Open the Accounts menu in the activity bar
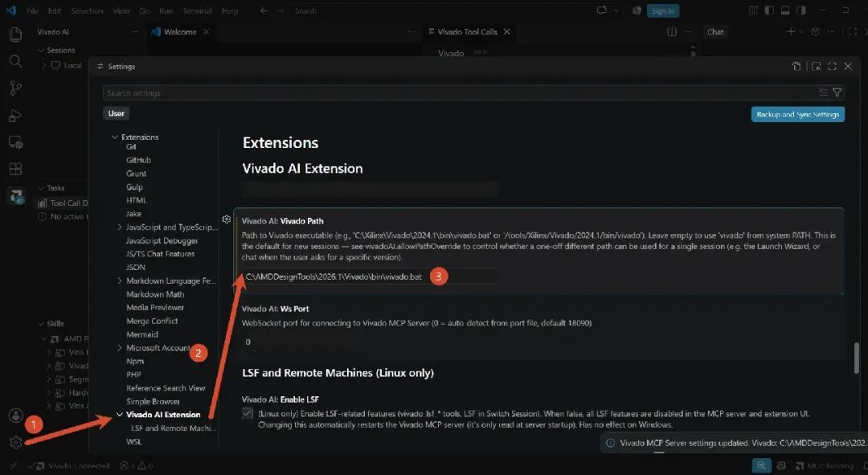The width and height of the screenshot is (868, 475). [15, 415]
